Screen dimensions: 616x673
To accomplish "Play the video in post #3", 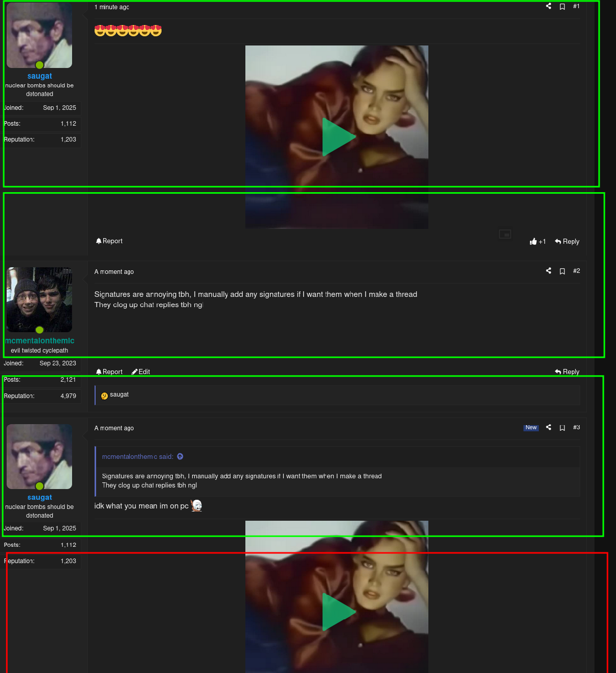I will (x=337, y=612).
